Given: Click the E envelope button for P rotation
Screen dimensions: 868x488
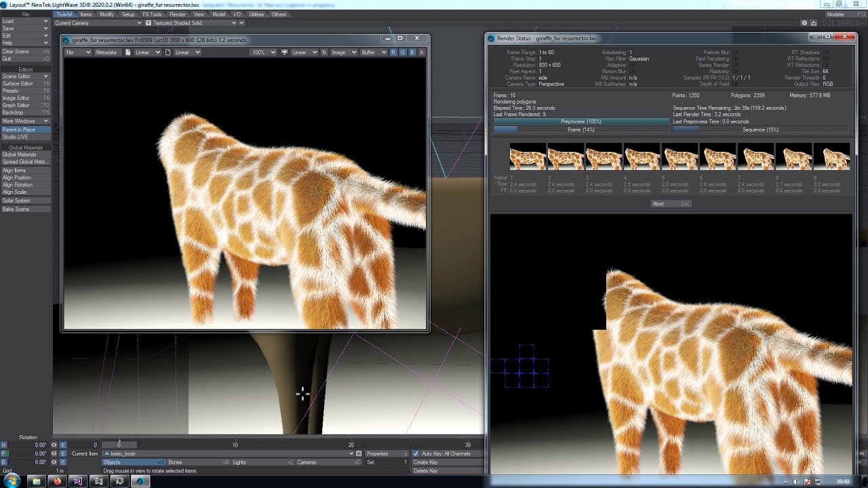Looking at the screenshot, I should point(63,453).
